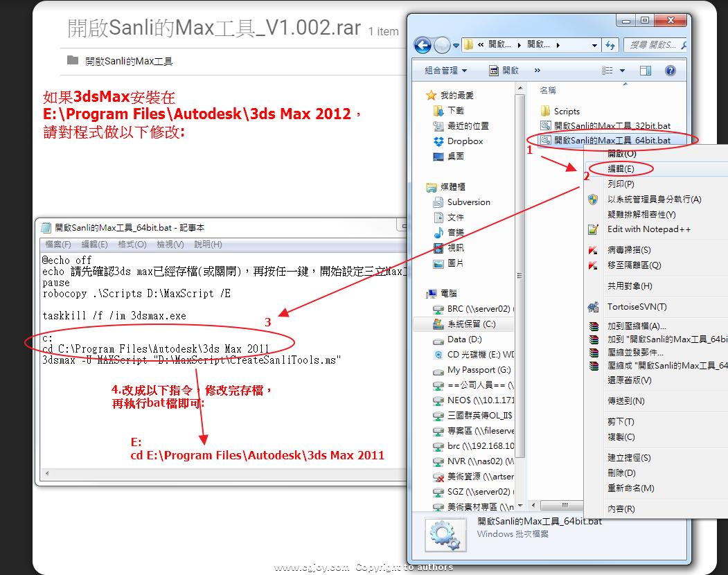Choose 編輯(E) in the context menu
The width and height of the screenshot is (728, 575).
621,169
